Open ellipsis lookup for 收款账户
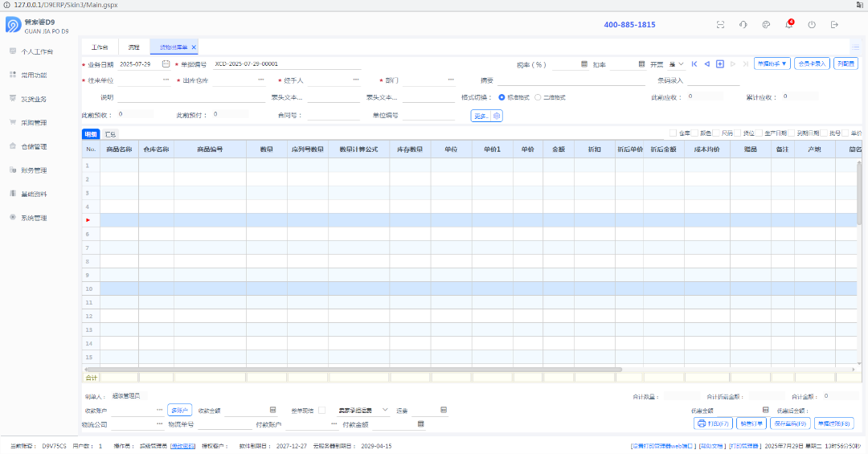Screen dimensions: 868x454 click(x=159, y=411)
